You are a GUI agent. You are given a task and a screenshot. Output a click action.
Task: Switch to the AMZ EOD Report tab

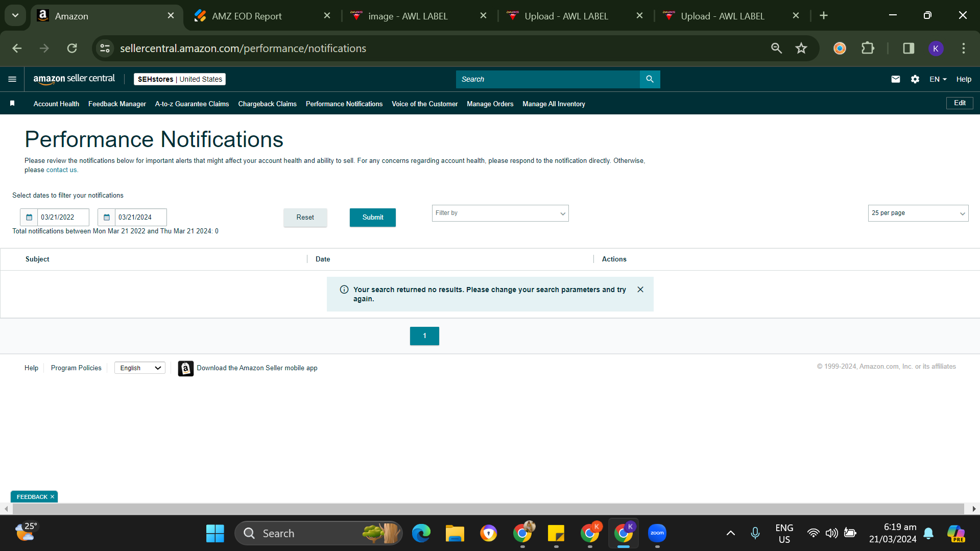[247, 16]
